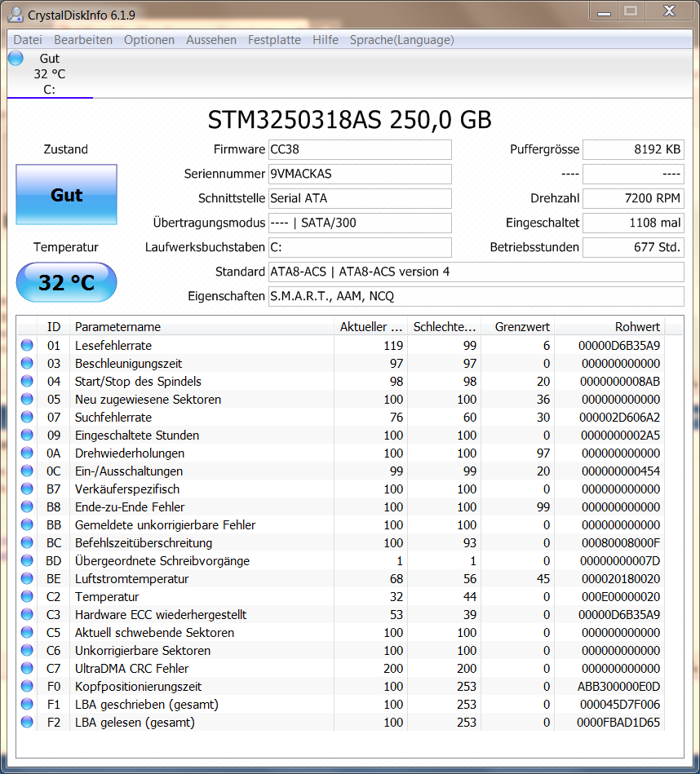Image resolution: width=700 pixels, height=774 pixels.
Task: Click the blue disk health orb above drive C:
Action: pos(16,58)
